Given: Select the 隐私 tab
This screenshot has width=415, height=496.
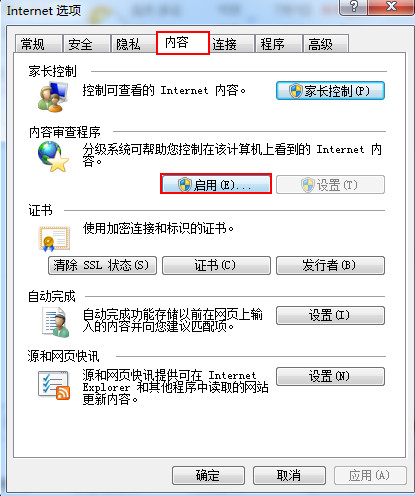Looking at the screenshot, I should click(x=134, y=44).
